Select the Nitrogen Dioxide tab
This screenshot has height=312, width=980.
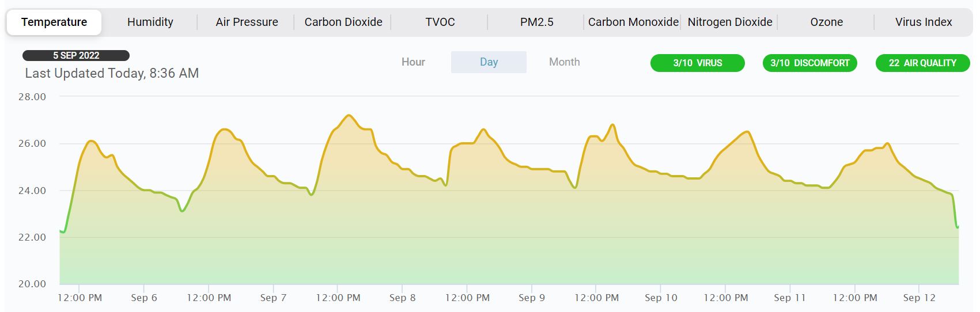[730, 22]
